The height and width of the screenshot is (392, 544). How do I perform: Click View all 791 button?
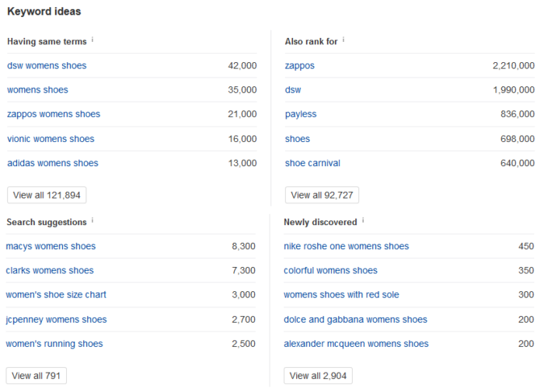pos(36,376)
